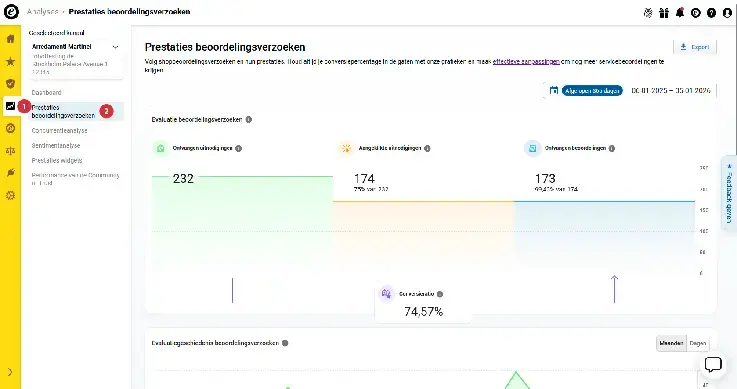Follow the 'effectieve aanpassingen' link
The height and width of the screenshot is (389, 737).
526,62
